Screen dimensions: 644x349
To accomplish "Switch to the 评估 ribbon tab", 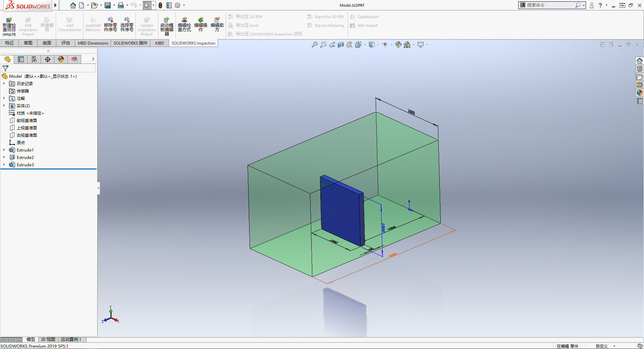I will (66, 43).
